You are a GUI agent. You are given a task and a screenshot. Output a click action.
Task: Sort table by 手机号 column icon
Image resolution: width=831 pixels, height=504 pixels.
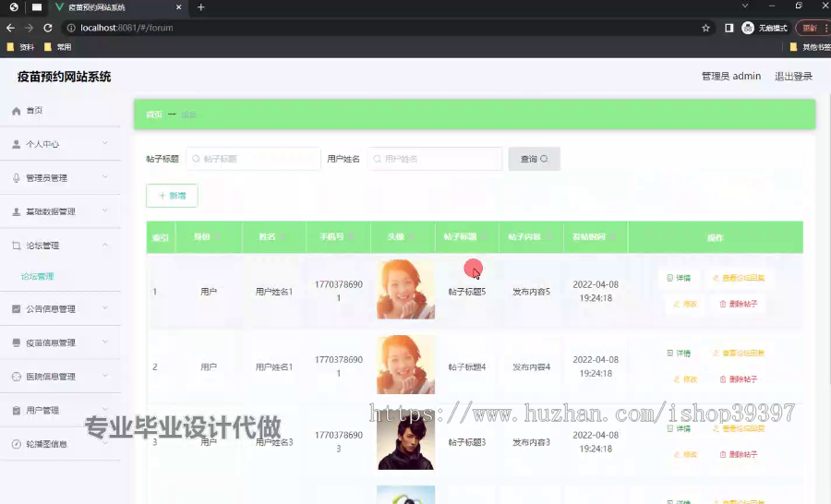[352, 237]
